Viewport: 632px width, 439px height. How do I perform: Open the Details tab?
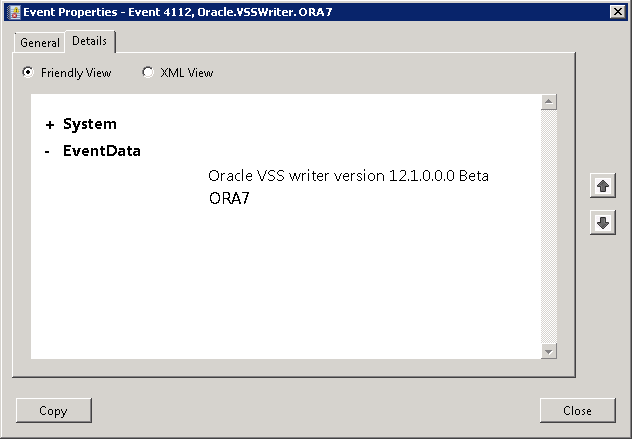coord(90,42)
